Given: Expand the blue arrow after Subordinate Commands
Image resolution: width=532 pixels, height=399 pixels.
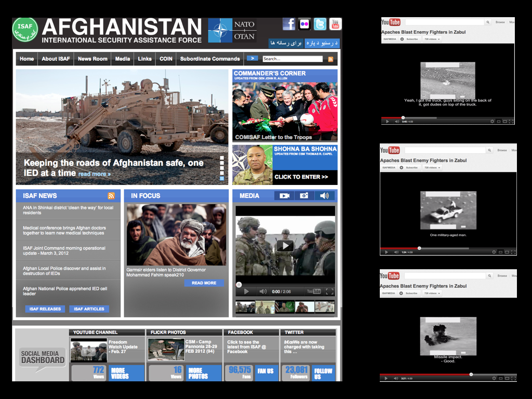Looking at the screenshot, I should point(252,59).
